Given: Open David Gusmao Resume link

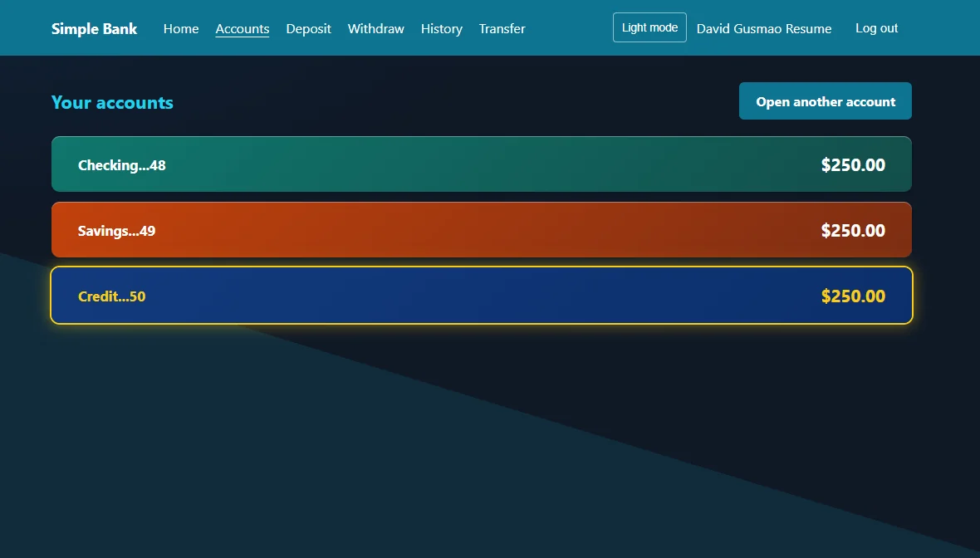Looking at the screenshot, I should coord(764,29).
